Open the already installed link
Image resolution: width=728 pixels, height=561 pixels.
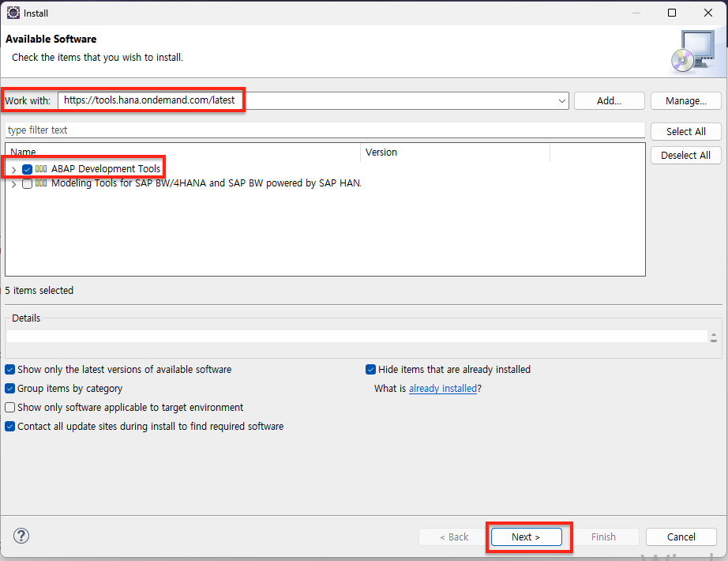(443, 389)
